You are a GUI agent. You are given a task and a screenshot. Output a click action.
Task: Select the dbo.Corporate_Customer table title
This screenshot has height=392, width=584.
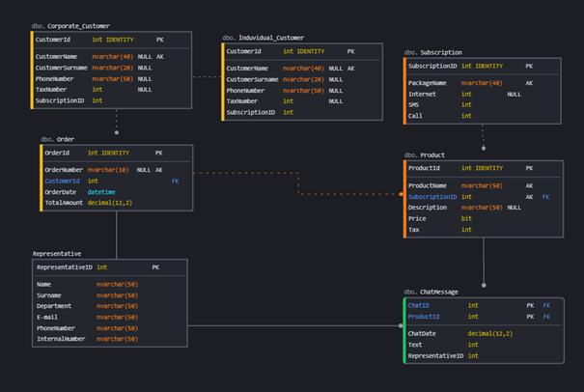pos(70,26)
